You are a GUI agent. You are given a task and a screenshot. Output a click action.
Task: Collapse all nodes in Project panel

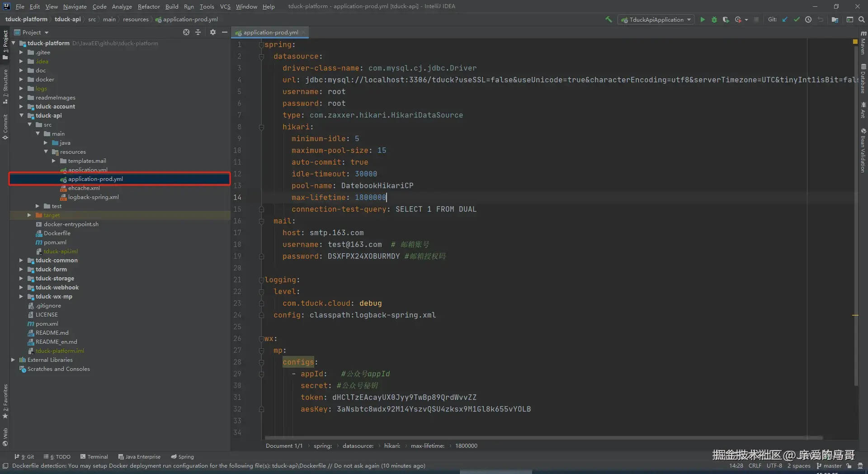[198, 32]
